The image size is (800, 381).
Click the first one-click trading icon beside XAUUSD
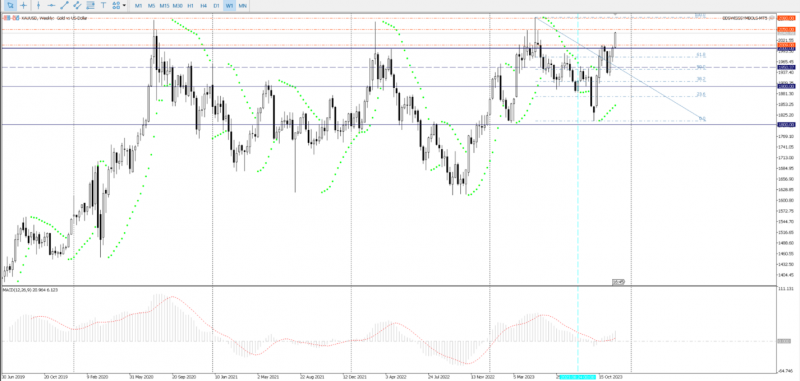coord(7,18)
